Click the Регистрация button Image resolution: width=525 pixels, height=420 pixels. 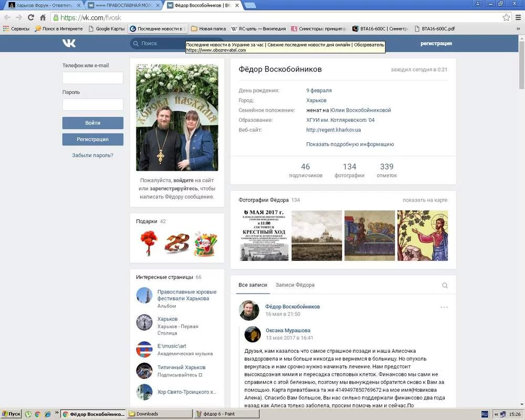click(93, 139)
